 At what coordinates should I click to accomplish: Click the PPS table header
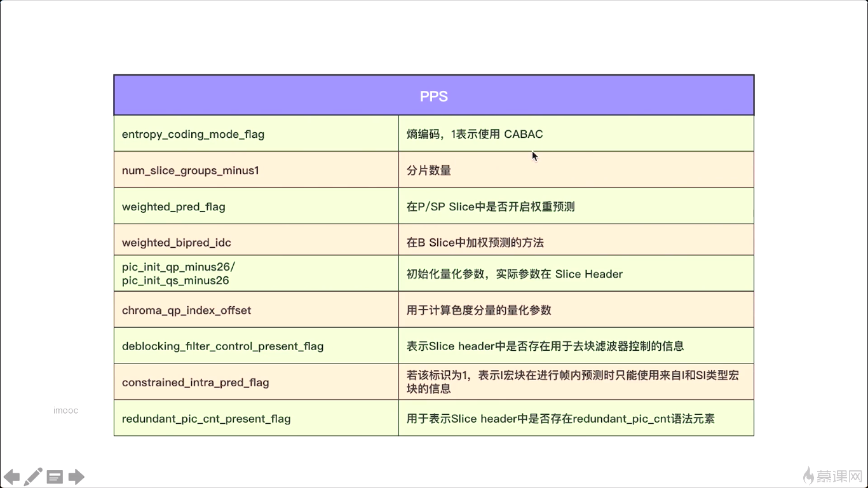coord(434,95)
